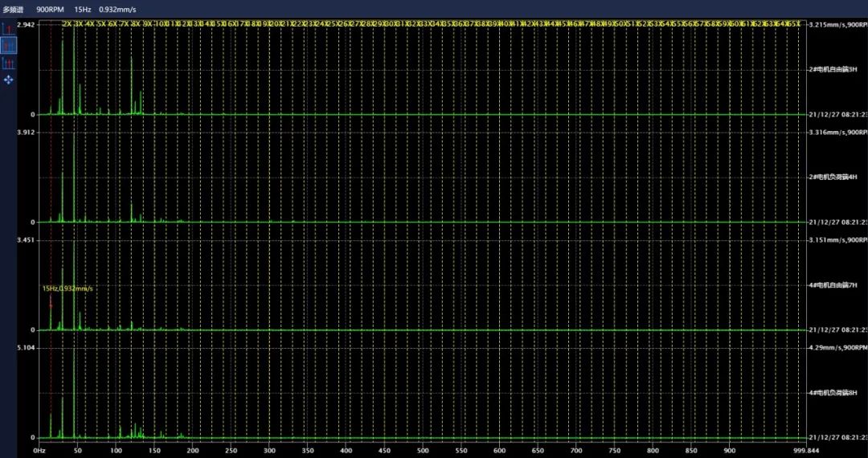This screenshot has height=458, width=868.
Task: Click the 15Hz frequency readout in header
Action: [82, 9]
